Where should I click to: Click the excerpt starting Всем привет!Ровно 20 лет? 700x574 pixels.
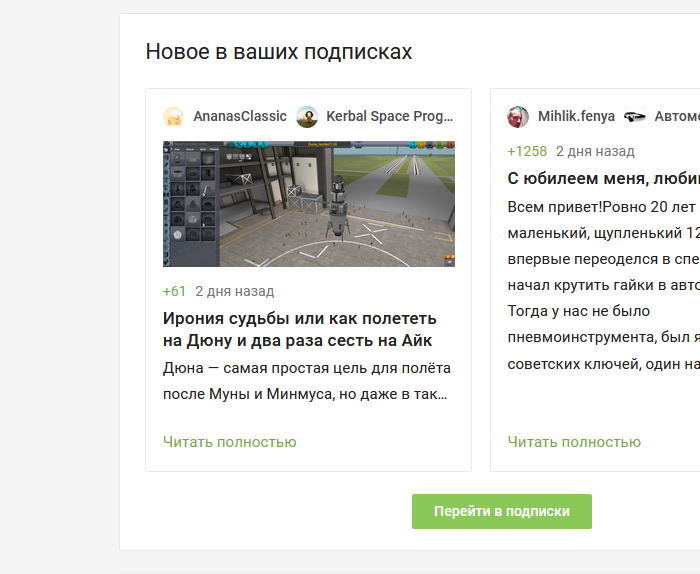coord(604,286)
